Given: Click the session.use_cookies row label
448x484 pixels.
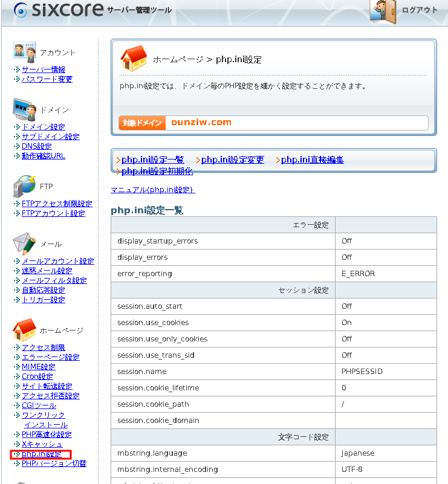Looking at the screenshot, I should tap(153, 323).
